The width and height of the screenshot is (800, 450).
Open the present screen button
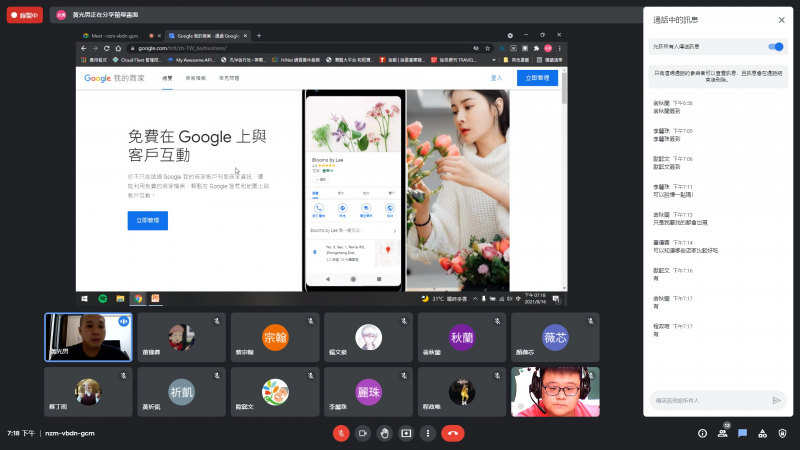pyautogui.click(x=406, y=433)
